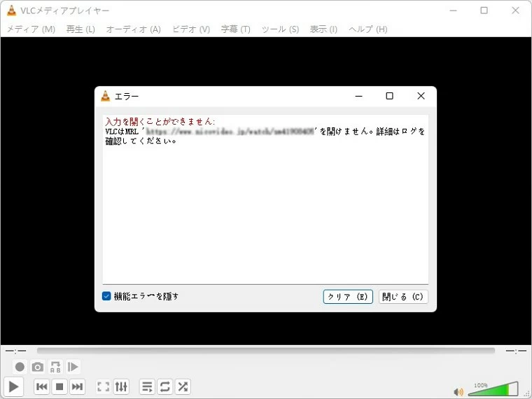Click the Play button
The height and width of the screenshot is (399, 532).
coord(13,386)
